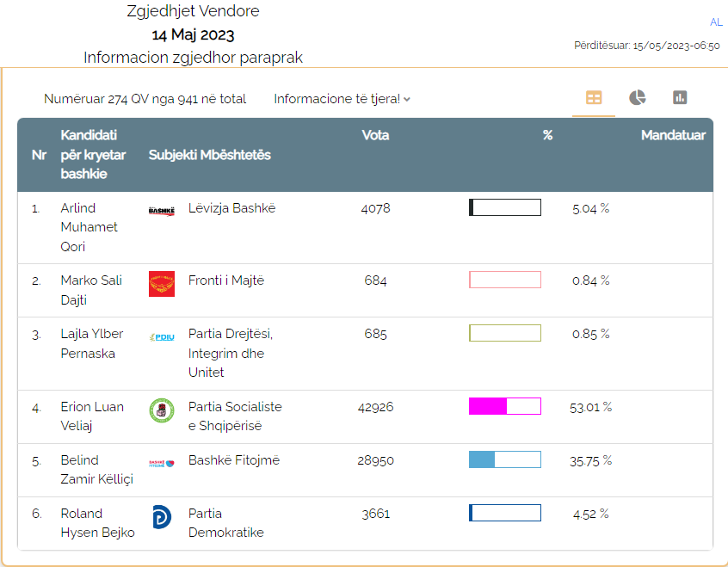This screenshot has height=567, width=728.
Task: Click percentage value 35.75 %
Action: point(590,460)
